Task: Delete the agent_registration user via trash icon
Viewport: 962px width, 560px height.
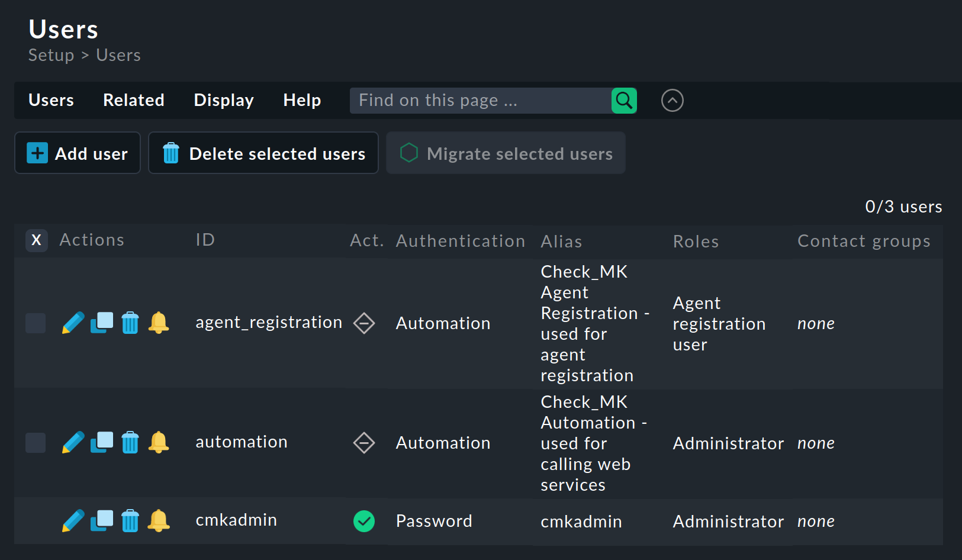Action: click(x=130, y=323)
